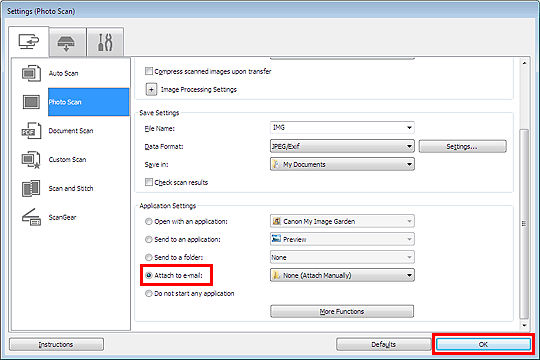Click the Instructions button
Screen dimensions: 540x360
[56, 344]
